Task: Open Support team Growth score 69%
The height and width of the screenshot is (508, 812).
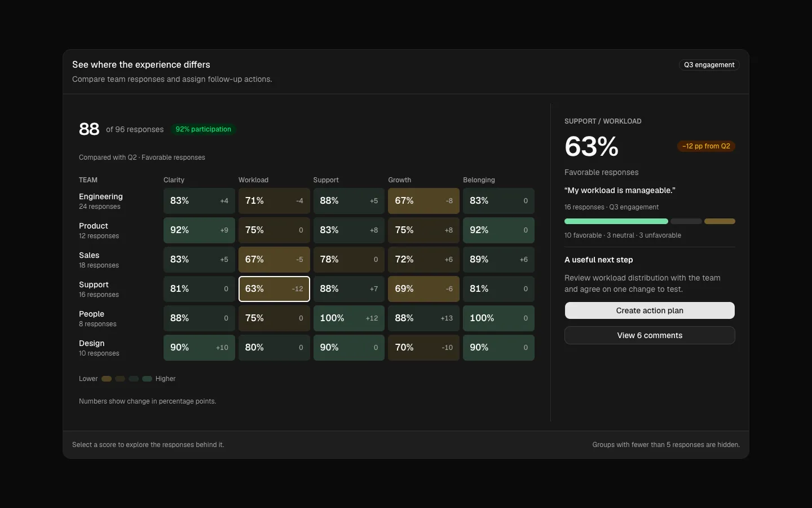Action: (x=423, y=289)
